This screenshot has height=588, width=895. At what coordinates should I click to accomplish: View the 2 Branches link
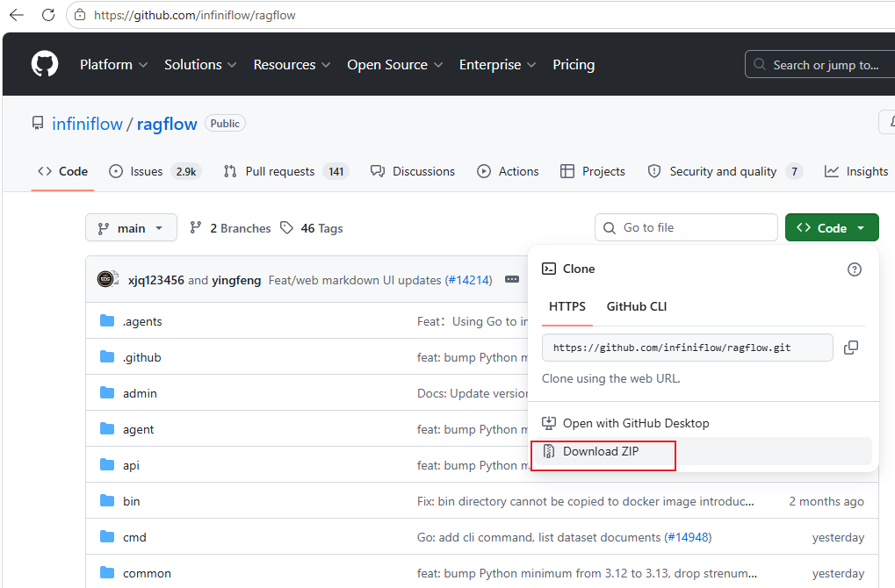pos(230,228)
